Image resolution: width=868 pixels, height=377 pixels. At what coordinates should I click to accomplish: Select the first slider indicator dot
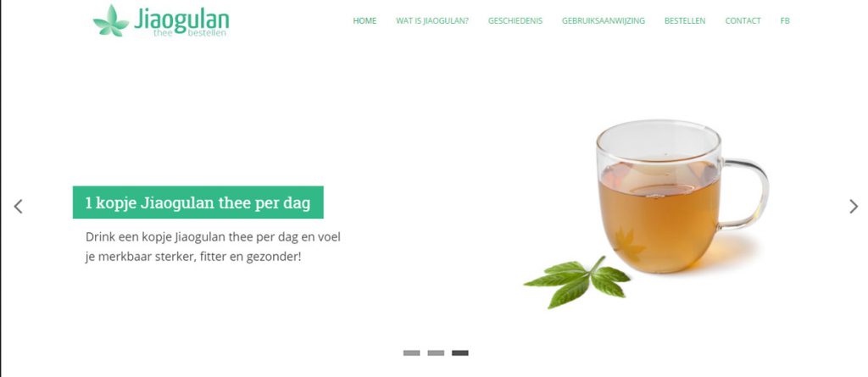(411, 352)
